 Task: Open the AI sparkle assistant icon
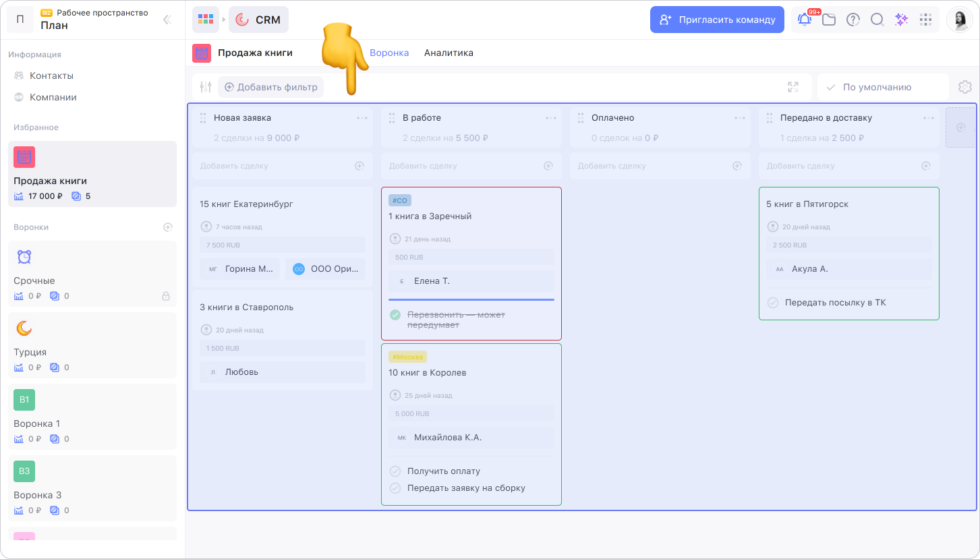coord(901,20)
